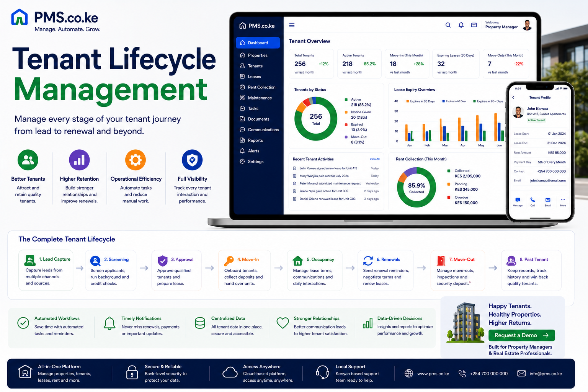Click the Active legend green swatch in Tenants by Status
588x392 pixels.
coord(346,100)
